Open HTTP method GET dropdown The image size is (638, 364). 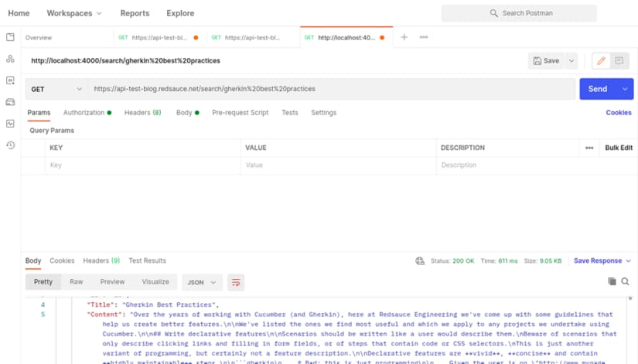pos(56,89)
